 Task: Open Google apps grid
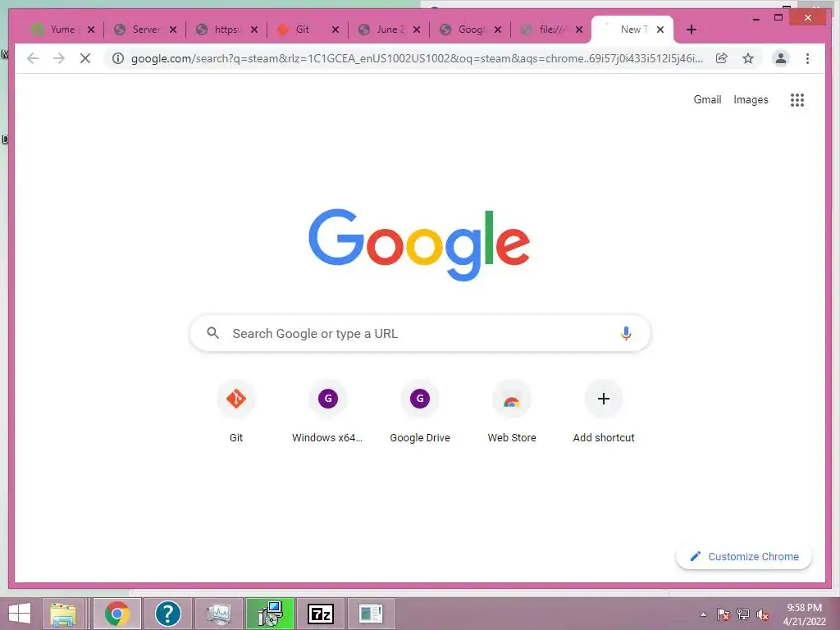coord(797,99)
